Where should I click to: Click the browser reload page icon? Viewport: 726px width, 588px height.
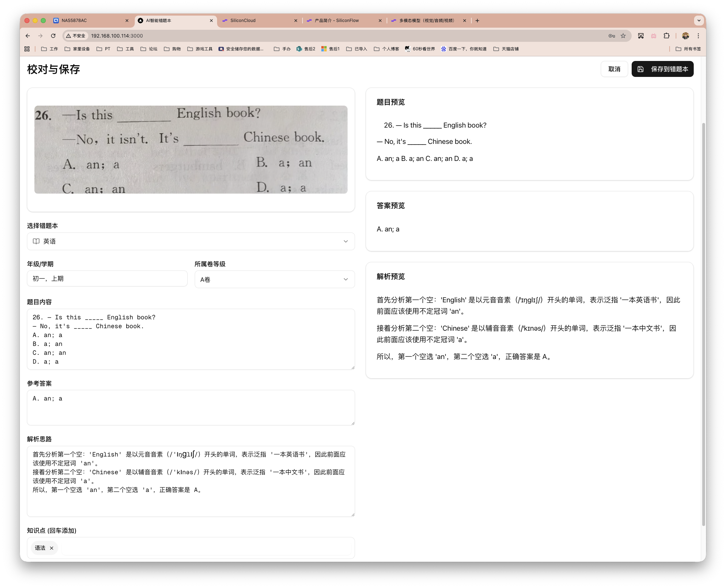pyautogui.click(x=53, y=36)
